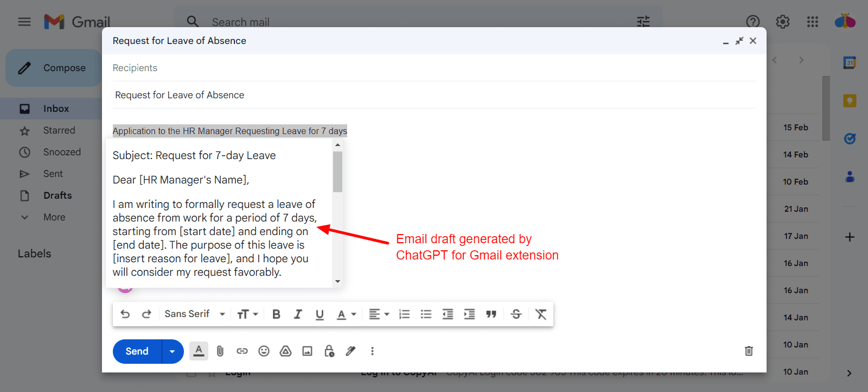Toggle bold formatting
This screenshot has height=392, width=868.
click(x=276, y=314)
